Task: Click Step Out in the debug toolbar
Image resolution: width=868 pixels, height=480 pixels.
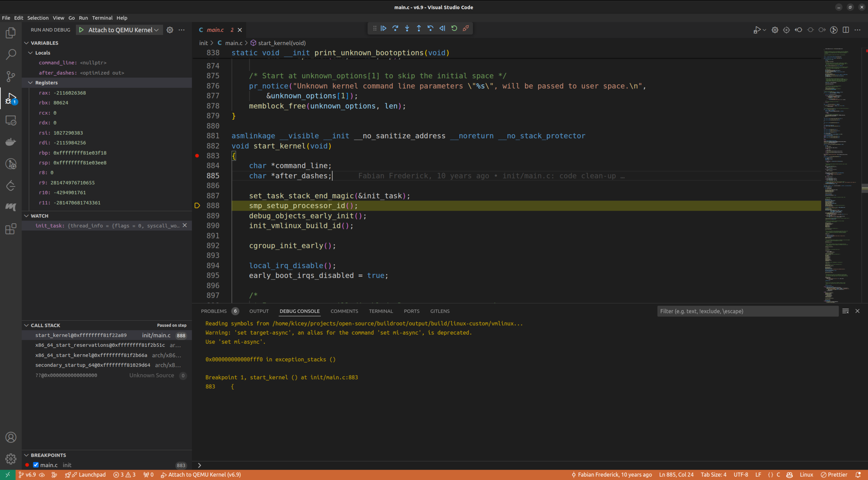Action: click(419, 29)
